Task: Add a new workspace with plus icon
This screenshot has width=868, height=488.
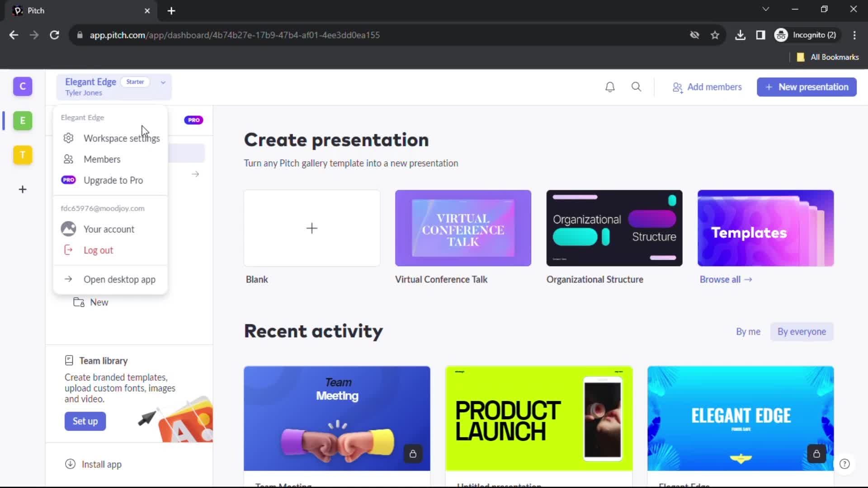Action: (23, 189)
